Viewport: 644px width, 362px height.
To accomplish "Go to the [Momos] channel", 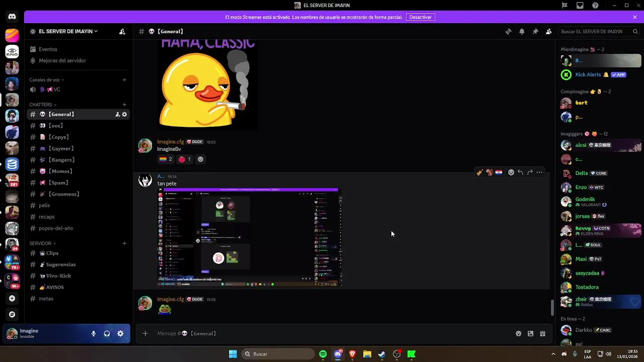I will pyautogui.click(x=78, y=171).
